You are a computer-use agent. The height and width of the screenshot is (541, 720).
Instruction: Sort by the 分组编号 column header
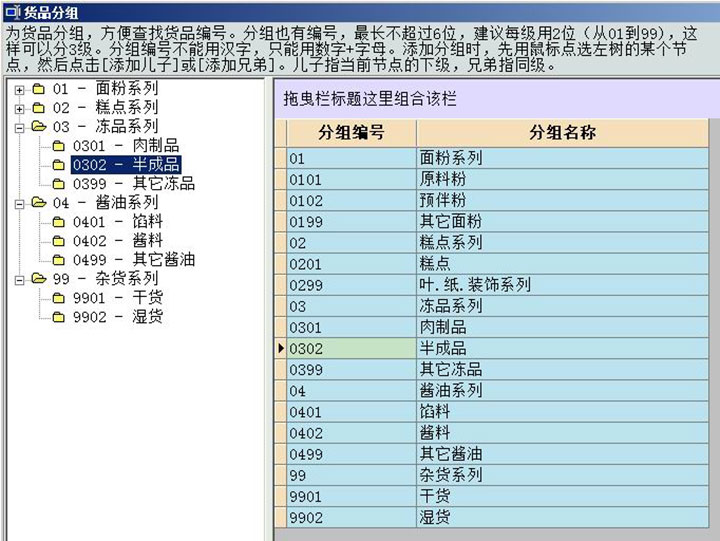click(x=351, y=133)
